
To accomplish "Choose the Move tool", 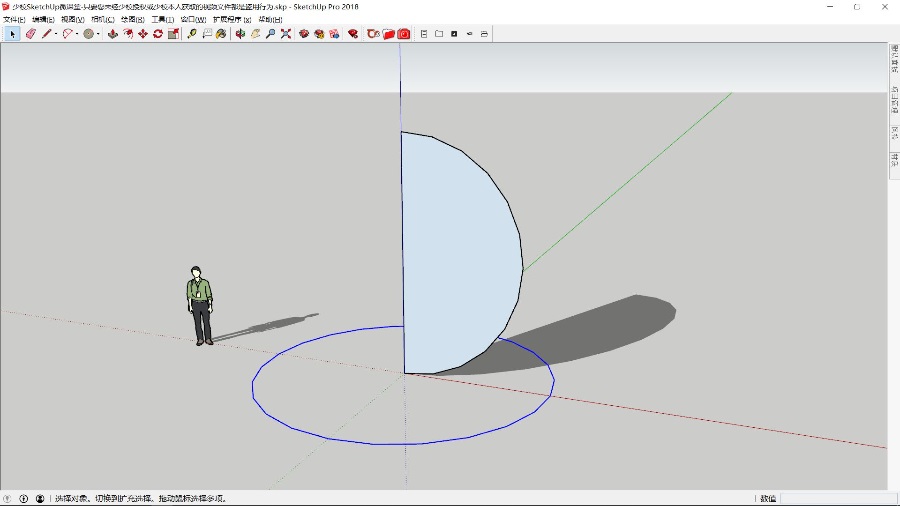I will pos(143,33).
